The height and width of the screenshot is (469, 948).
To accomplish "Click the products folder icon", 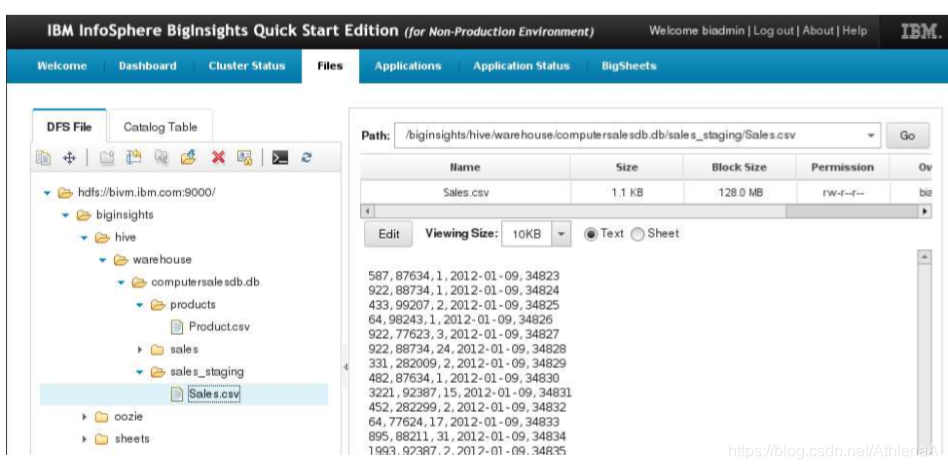I will 158,305.
